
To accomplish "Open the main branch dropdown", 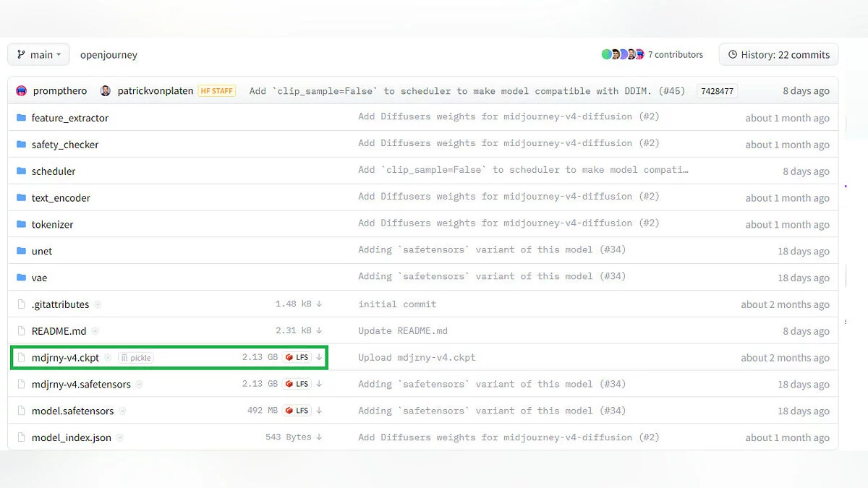I will click(x=39, y=54).
